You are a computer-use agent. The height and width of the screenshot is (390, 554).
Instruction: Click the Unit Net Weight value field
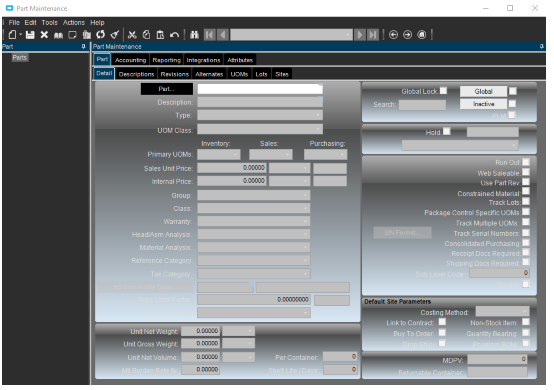(x=200, y=331)
